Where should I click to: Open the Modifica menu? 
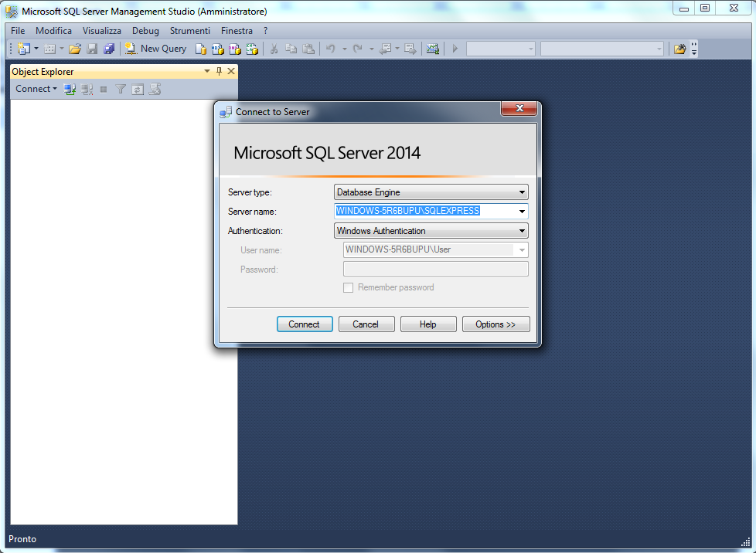(x=53, y=31)
